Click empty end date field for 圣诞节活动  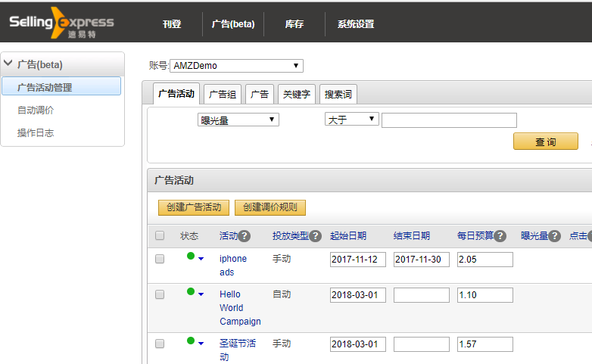click(422, 344)
